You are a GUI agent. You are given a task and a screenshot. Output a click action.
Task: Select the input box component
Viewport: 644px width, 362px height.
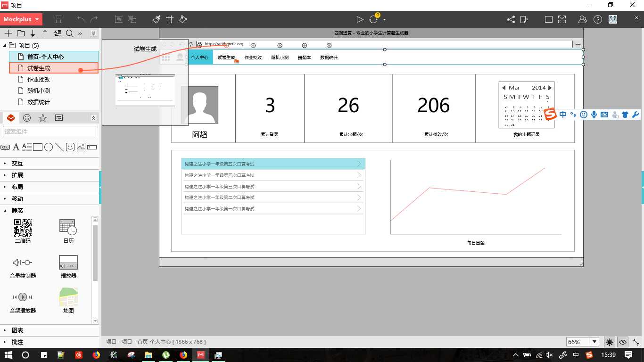click(x=92, y=147)
